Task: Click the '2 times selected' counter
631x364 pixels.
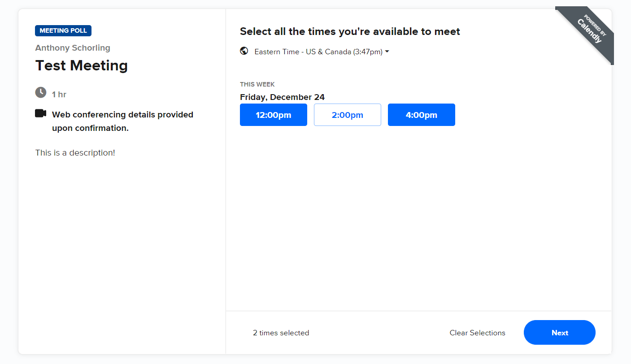Action: (x=281, y=333)
